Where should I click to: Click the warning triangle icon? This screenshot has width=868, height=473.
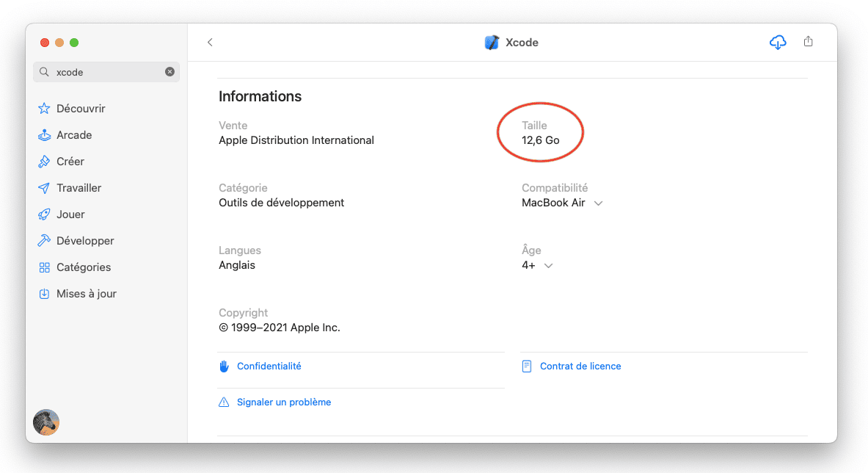[224, 402]
